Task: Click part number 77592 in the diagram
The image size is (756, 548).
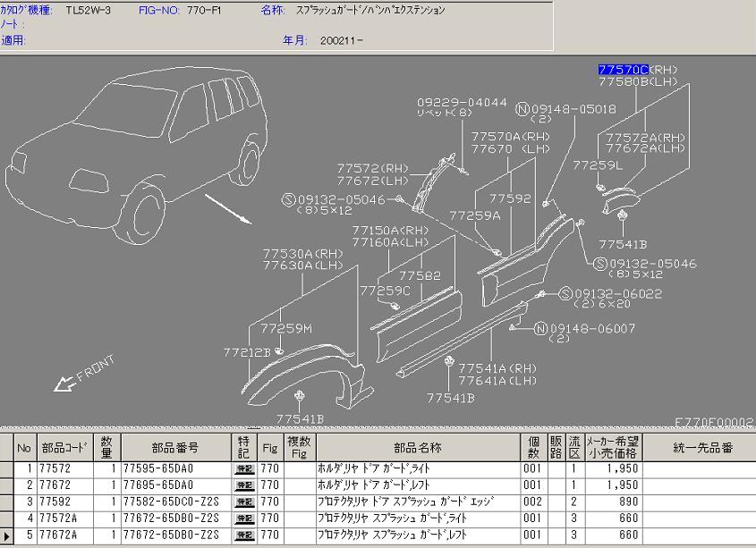Action: [513, 200]
